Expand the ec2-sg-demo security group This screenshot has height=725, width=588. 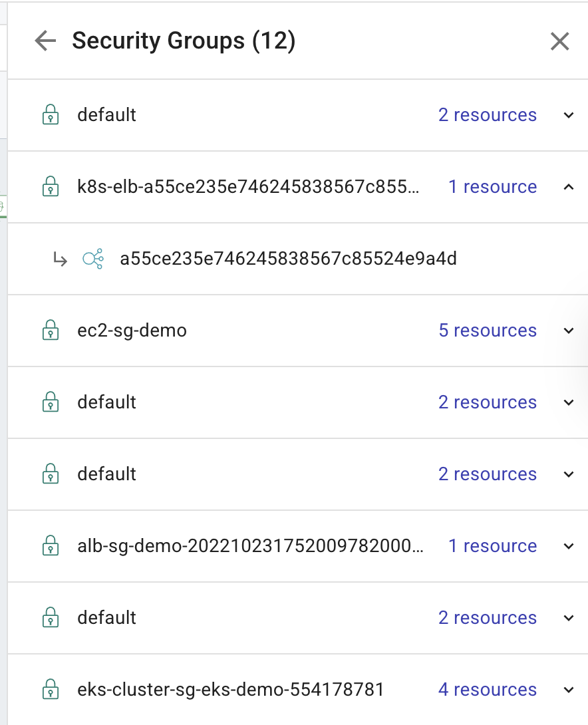[x=569, y=331]
